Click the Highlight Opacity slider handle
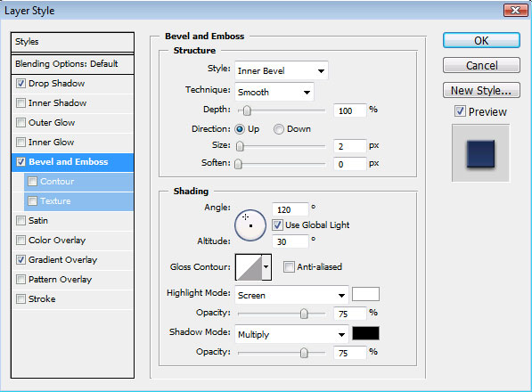532x392 pixels. pos(304,314)
